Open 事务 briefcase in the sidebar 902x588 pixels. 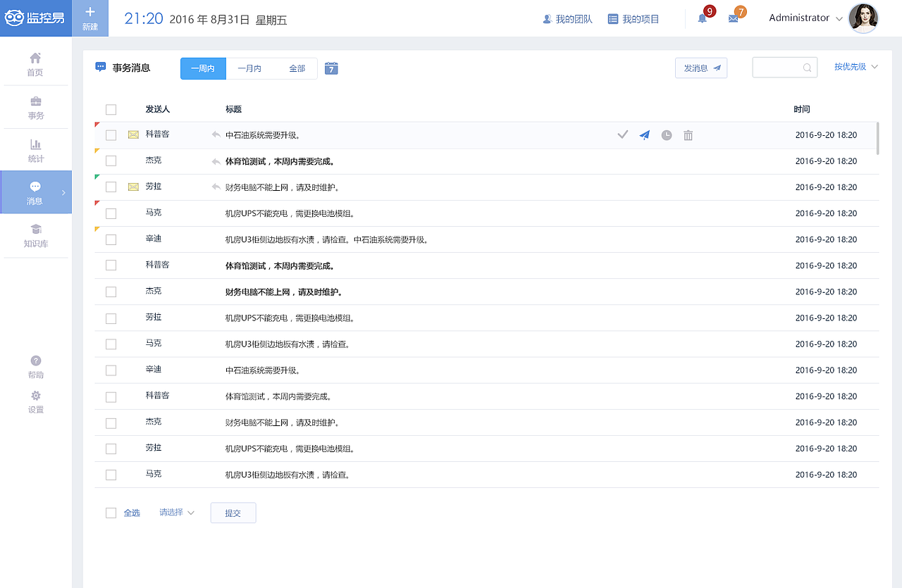pyautogui.click(x=35, y=107)
